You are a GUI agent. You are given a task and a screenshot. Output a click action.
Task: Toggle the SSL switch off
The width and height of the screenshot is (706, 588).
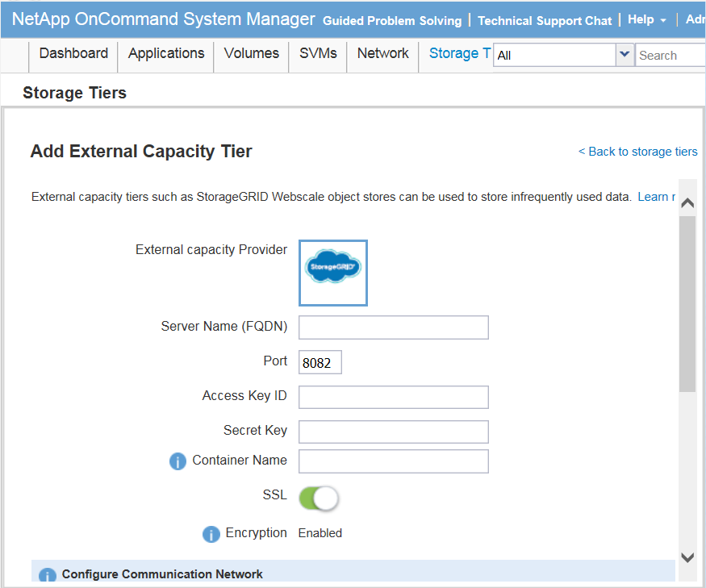click(x=319, y=498)
